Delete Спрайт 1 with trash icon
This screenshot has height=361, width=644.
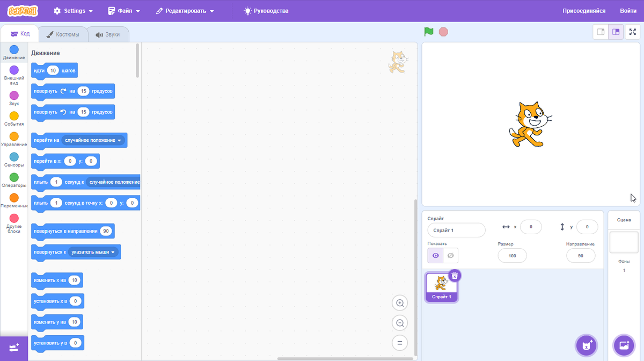pyautogui.click(x=455, y=276)
